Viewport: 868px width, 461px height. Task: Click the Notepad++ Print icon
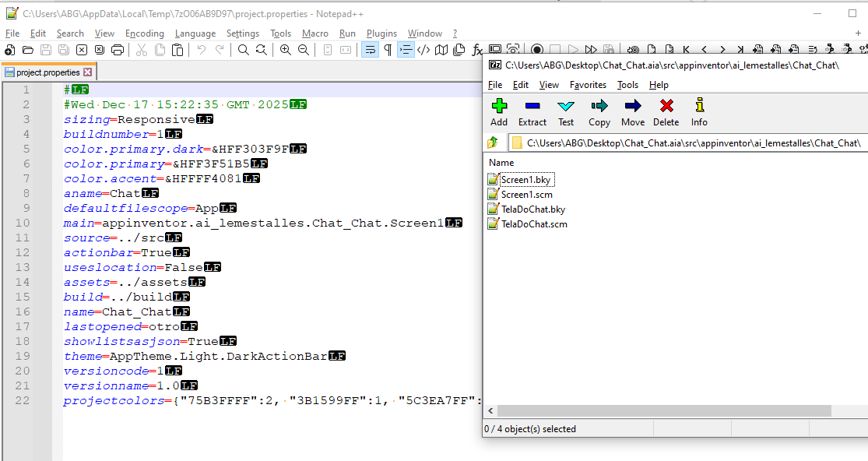118,50
